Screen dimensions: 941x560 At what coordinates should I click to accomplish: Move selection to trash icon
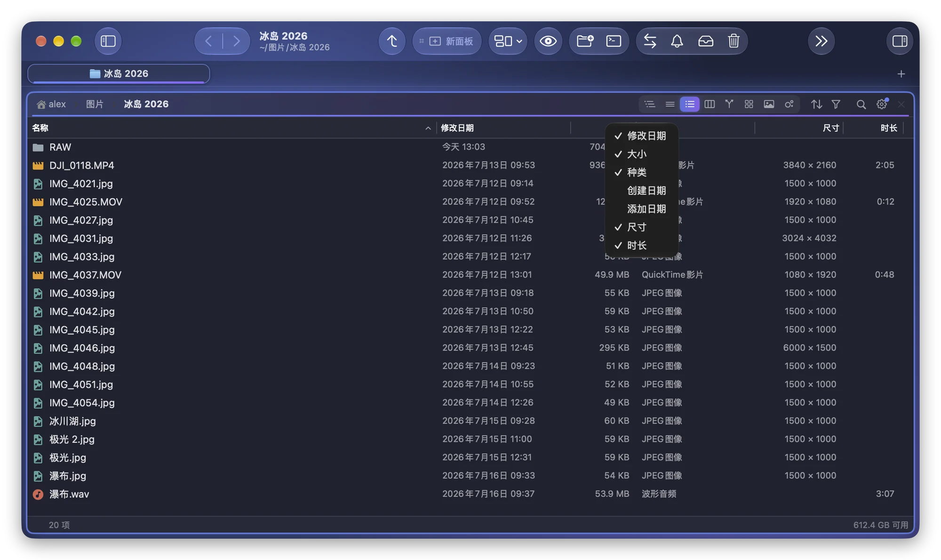734,41
